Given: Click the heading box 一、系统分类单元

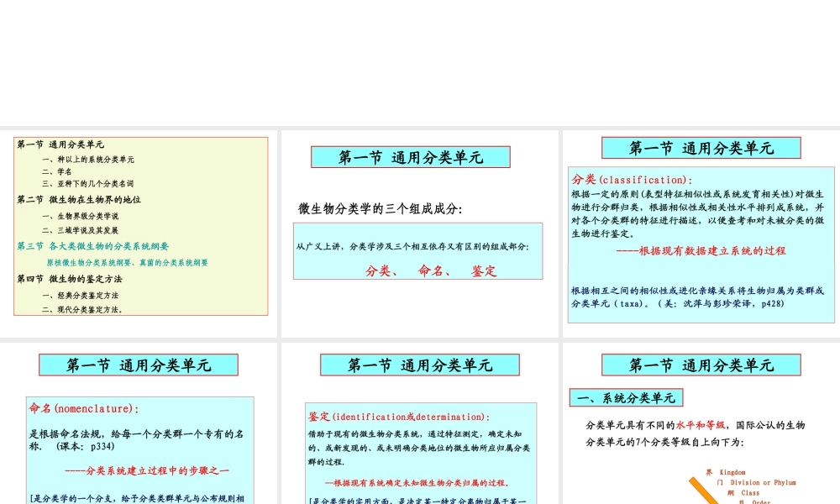Looking at the screenshot, I should pyautogui.click(x=642, y=396).
